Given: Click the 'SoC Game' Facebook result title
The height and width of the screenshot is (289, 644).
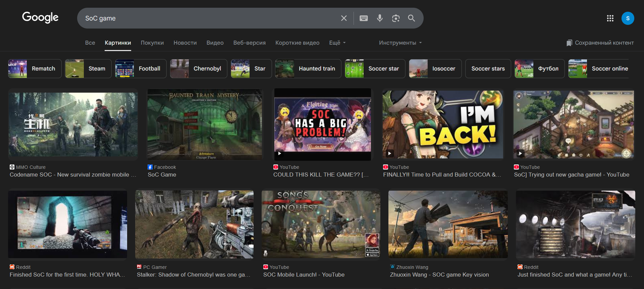Looking at the screenshot, I should [162, 175].
